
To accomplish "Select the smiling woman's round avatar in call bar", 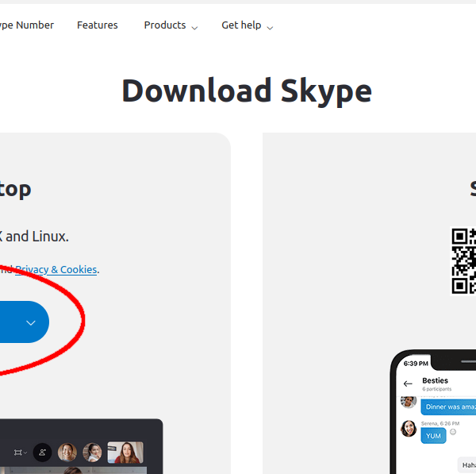I will pyautogui.click(x=67, y=453).
